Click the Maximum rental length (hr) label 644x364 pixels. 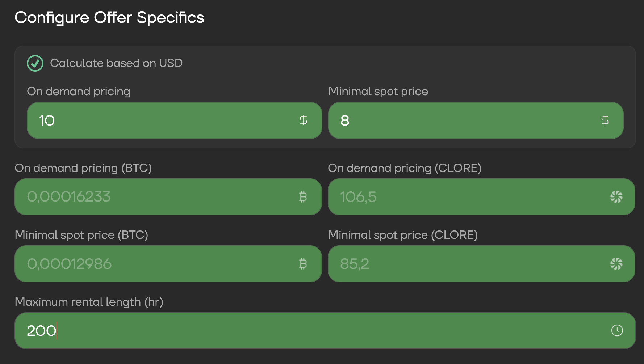(89, 302)
